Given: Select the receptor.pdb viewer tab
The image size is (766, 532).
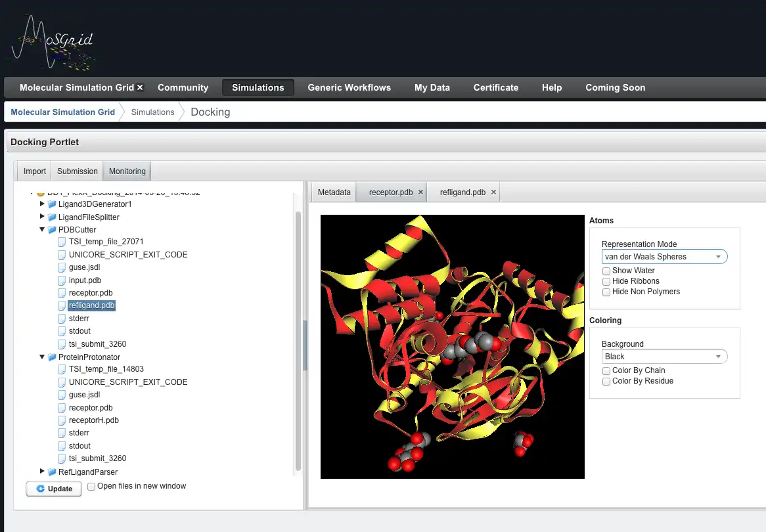Looking at the screenshot, I should tap(391, 192).
